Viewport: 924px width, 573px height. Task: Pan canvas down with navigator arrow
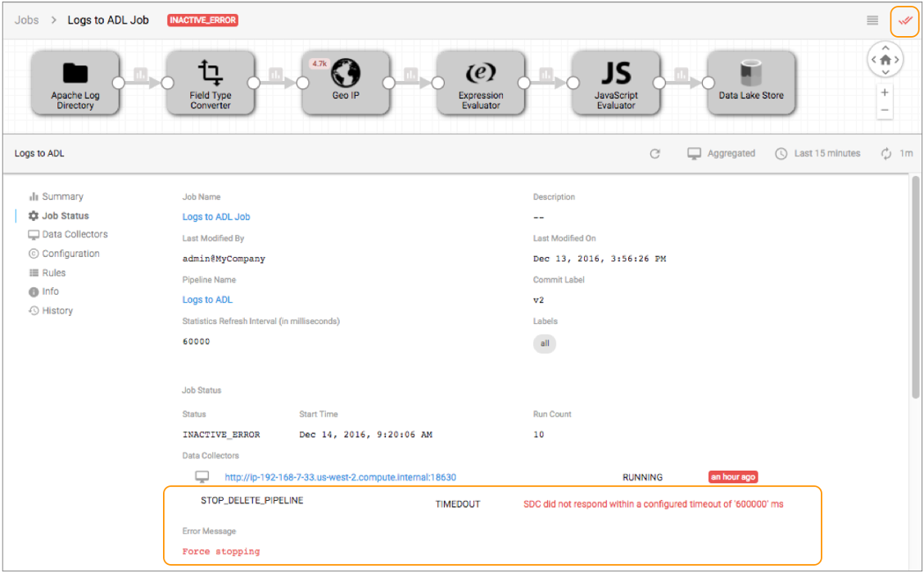point(885,72)
